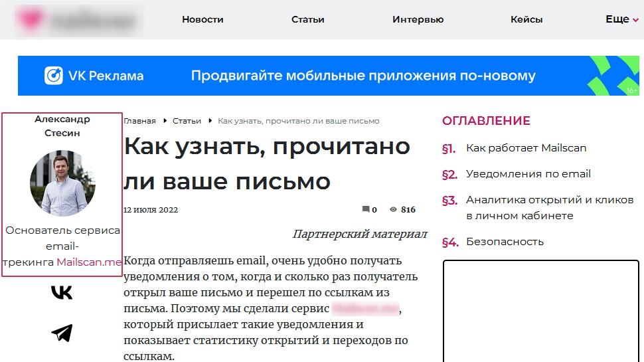Click the comments bubble icon

365,210
